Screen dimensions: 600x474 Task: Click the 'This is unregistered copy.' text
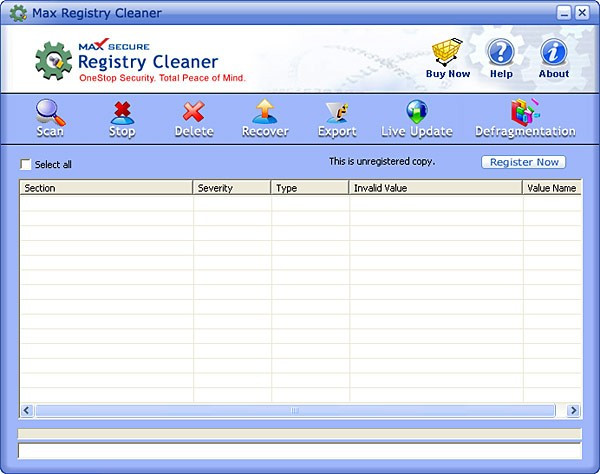click(382, 161)
